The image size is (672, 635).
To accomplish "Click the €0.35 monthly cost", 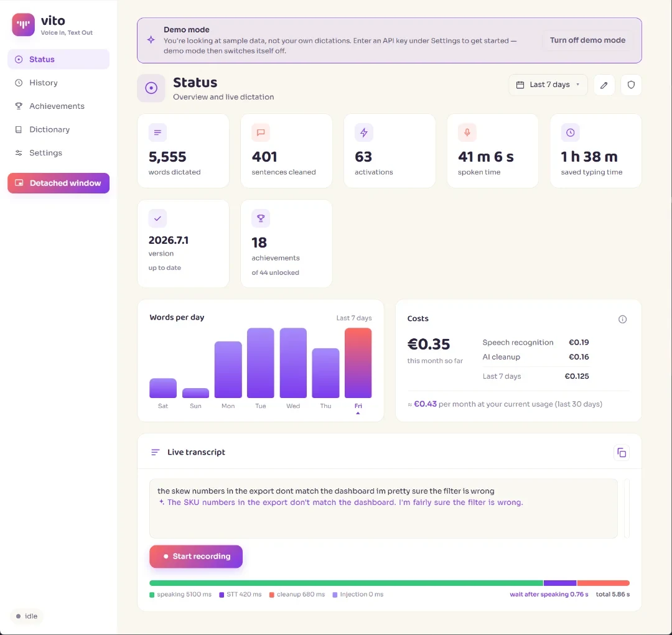I will [429, 344].
